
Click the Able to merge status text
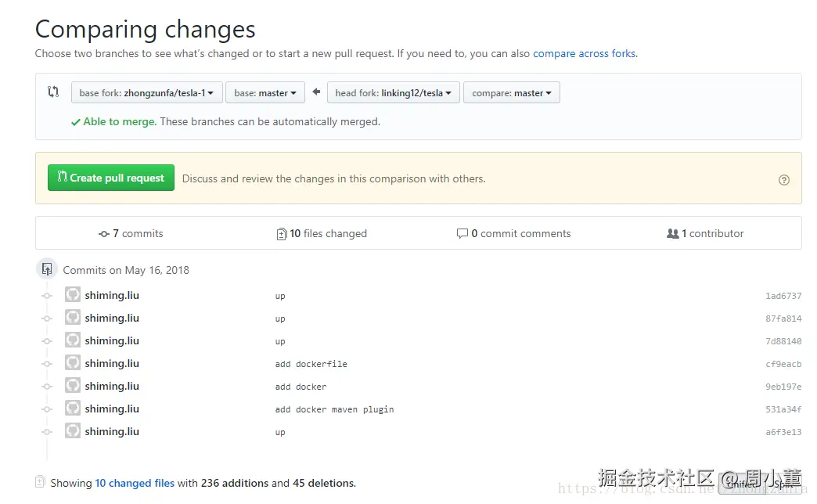click(x=120, y=121)
